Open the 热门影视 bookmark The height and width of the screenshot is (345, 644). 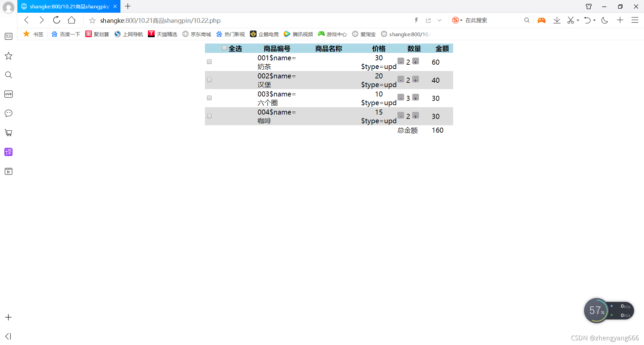pos(230,34)
